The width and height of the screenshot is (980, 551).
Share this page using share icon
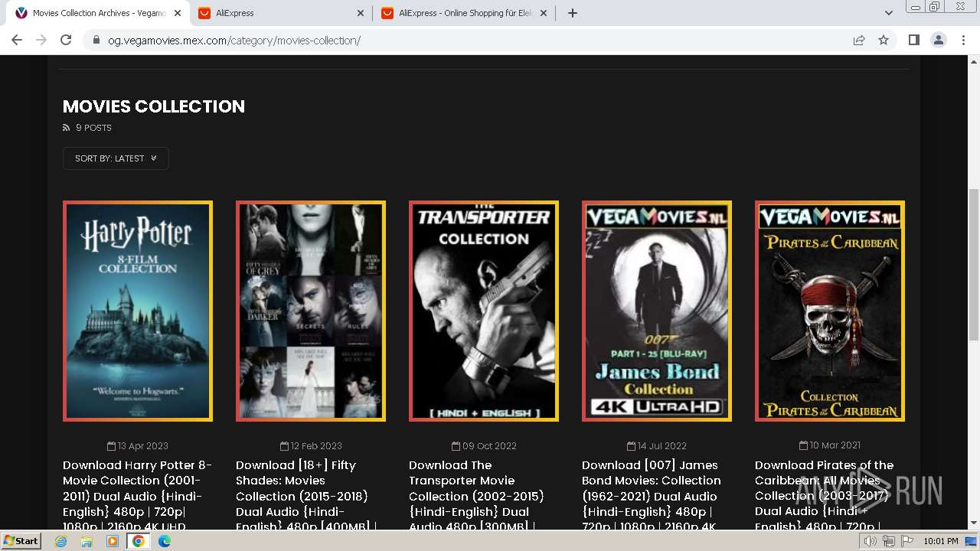859,40
